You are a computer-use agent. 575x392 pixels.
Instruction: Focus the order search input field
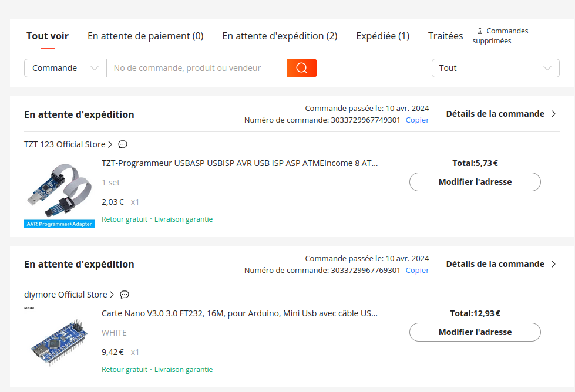[196, 68]
